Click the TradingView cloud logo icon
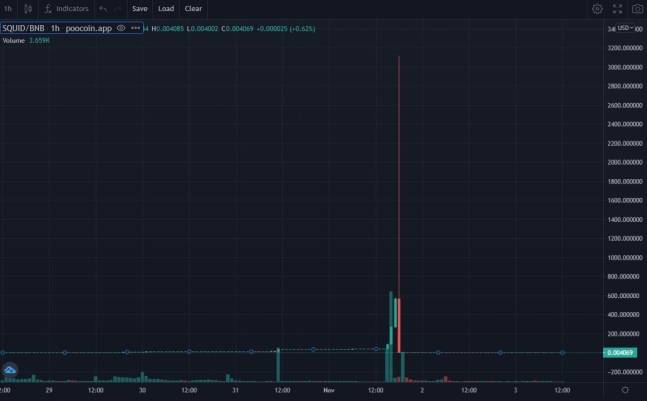The height and width of the screenshot is (401, 647). (x=9, y=370)
